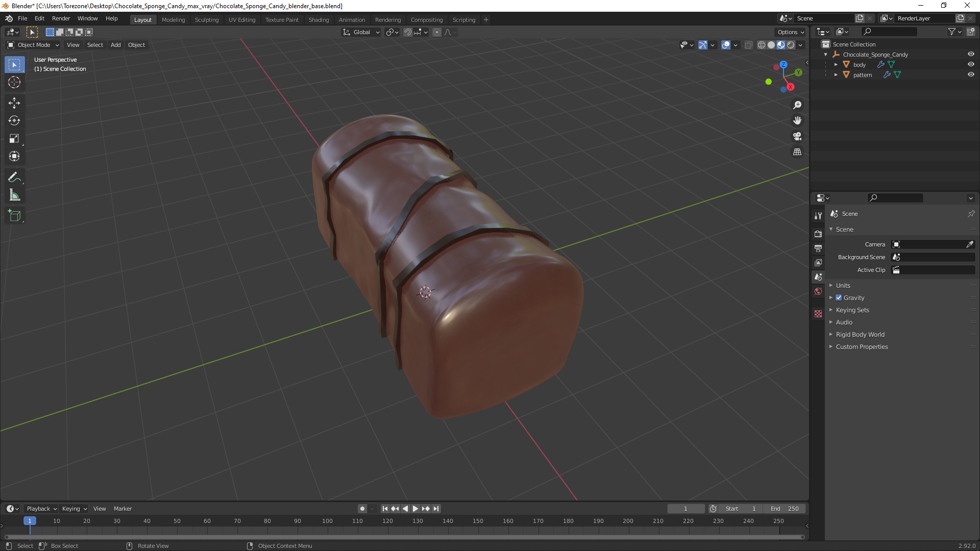Open the Output properties tab
Screen dimensions: 980x551
coord(818,248)
